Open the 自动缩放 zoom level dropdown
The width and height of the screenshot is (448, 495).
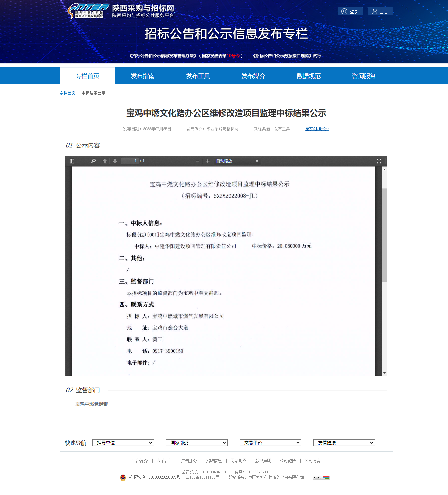pyautogui.click(x=237, y=161)
